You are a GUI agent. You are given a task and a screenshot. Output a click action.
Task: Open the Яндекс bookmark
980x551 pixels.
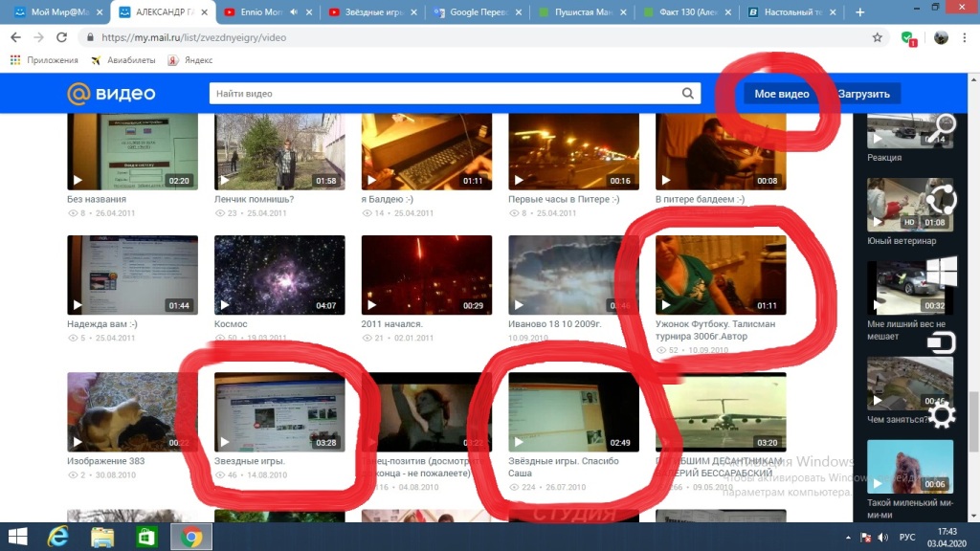tap(190, 60)
